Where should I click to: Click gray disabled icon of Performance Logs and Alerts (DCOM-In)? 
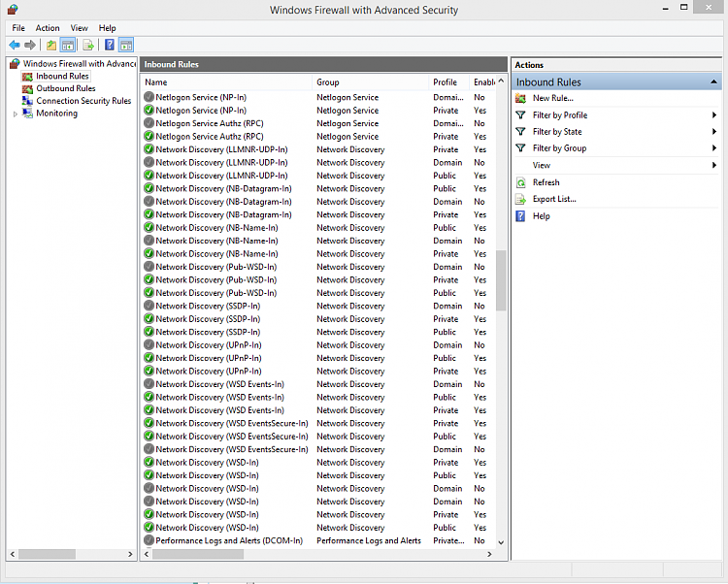[149, 540]
